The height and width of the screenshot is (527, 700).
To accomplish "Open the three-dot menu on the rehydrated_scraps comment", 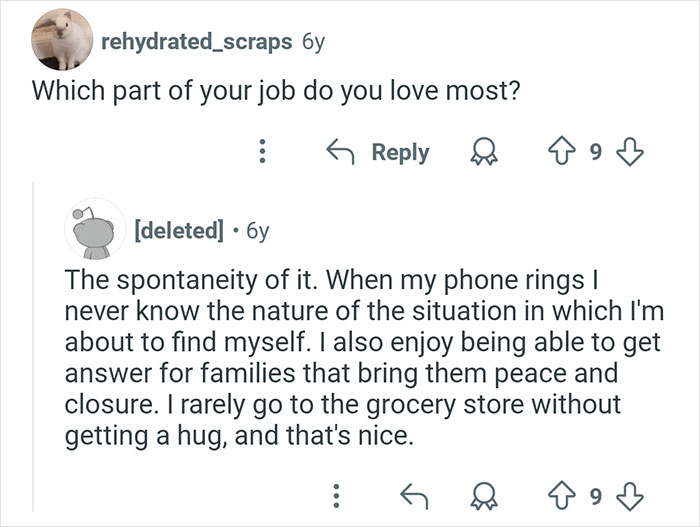I will pos(263,153).
